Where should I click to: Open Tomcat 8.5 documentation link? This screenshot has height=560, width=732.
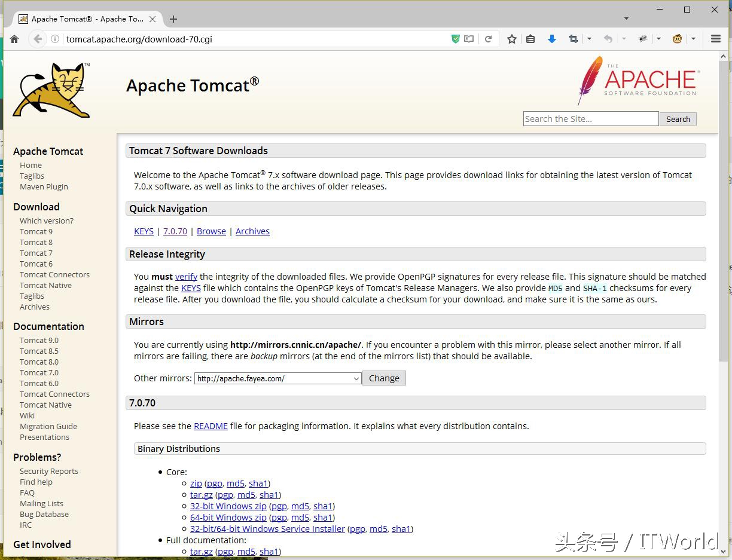(x=39, y=351)
